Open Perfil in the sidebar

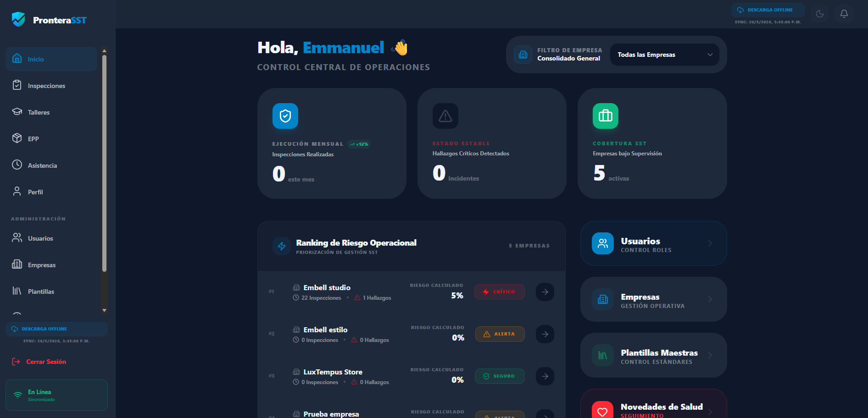51,192
